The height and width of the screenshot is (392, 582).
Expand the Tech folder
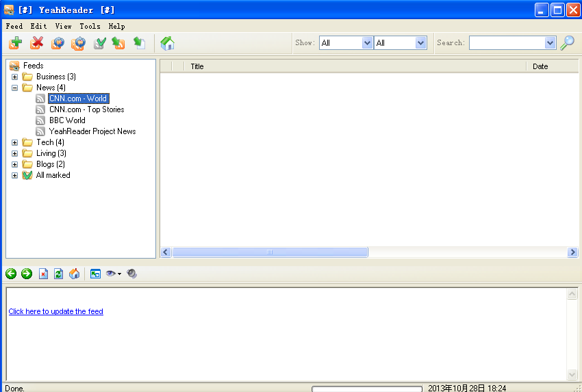click(15, 143)
